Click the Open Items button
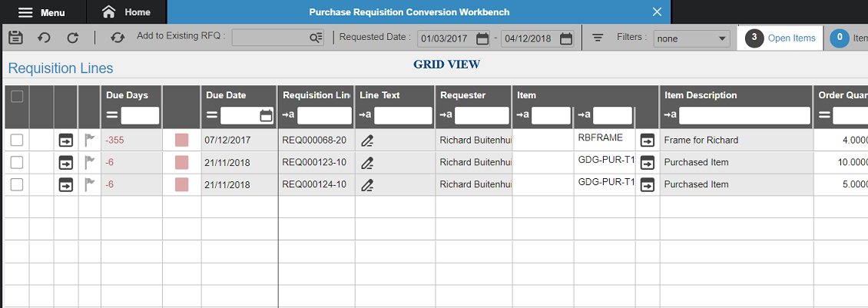 [x=780, y=38]
